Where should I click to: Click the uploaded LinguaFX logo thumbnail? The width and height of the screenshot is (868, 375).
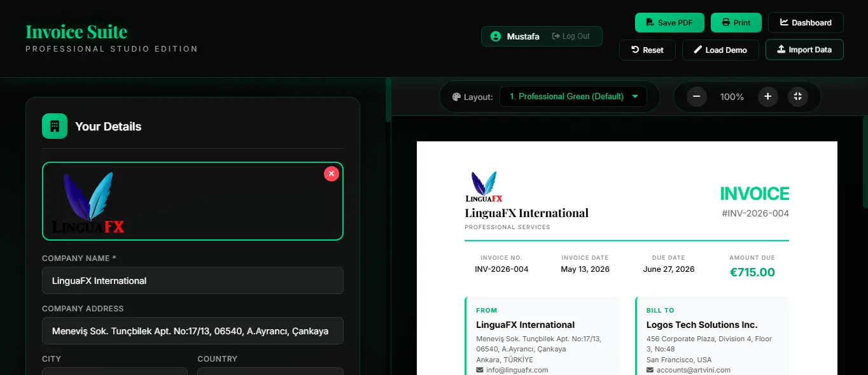[88, 202]
